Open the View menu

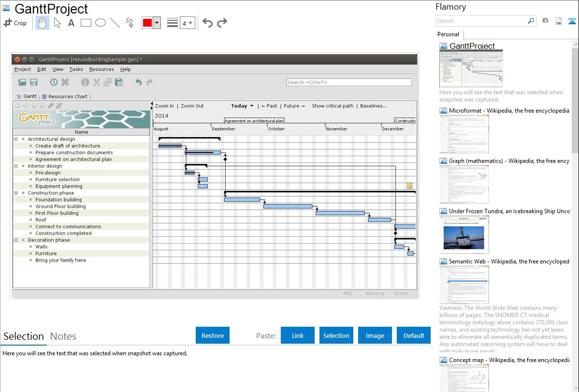click(x=58, y=70)
